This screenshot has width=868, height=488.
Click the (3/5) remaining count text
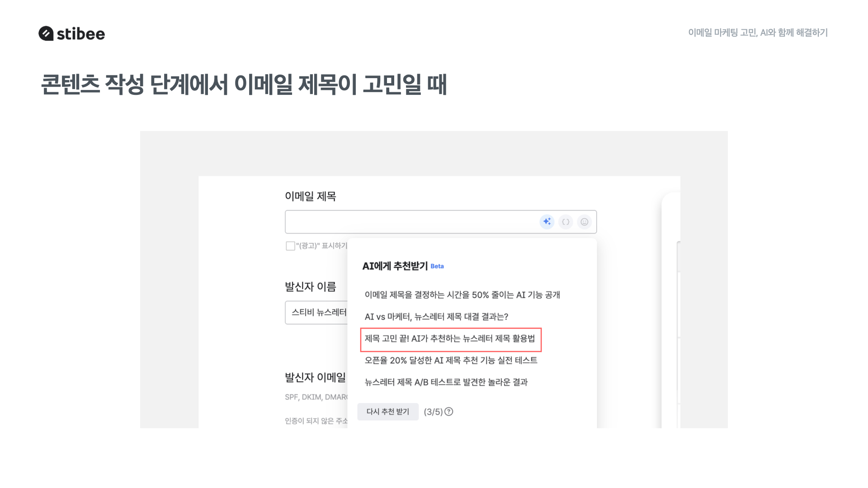point(433,412)
